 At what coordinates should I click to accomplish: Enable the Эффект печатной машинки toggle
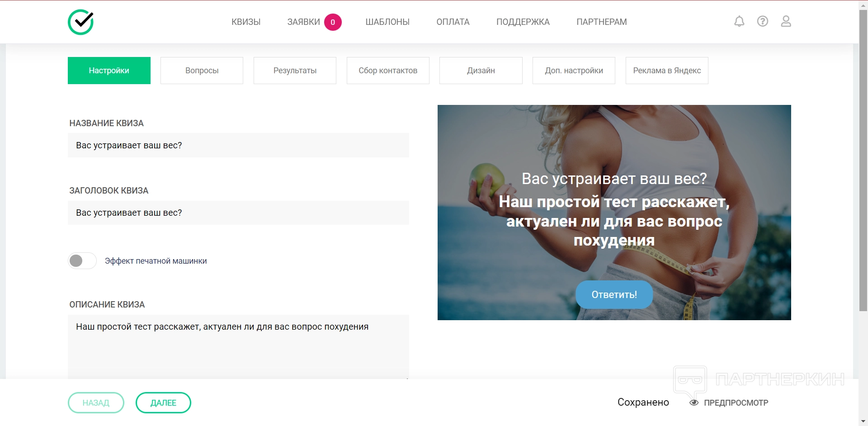(82, 261)
